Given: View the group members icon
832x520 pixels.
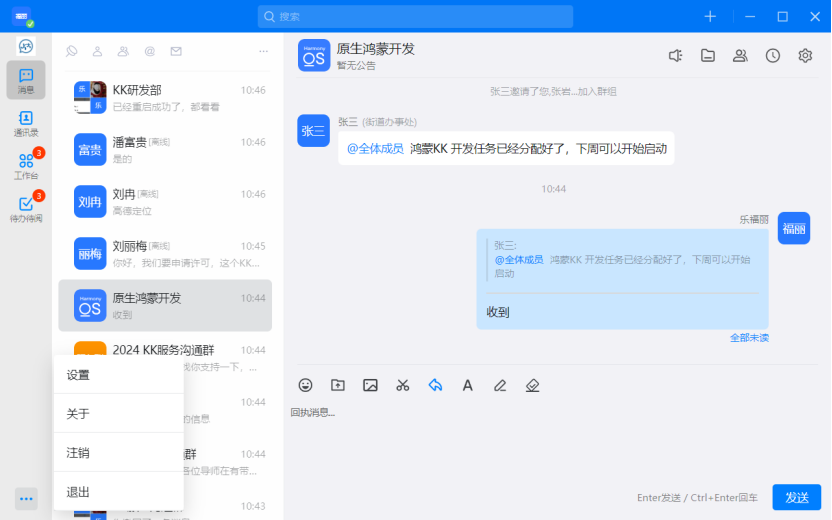Looking at the screenshot, I should pyautogui.click(x=740, y=56).
